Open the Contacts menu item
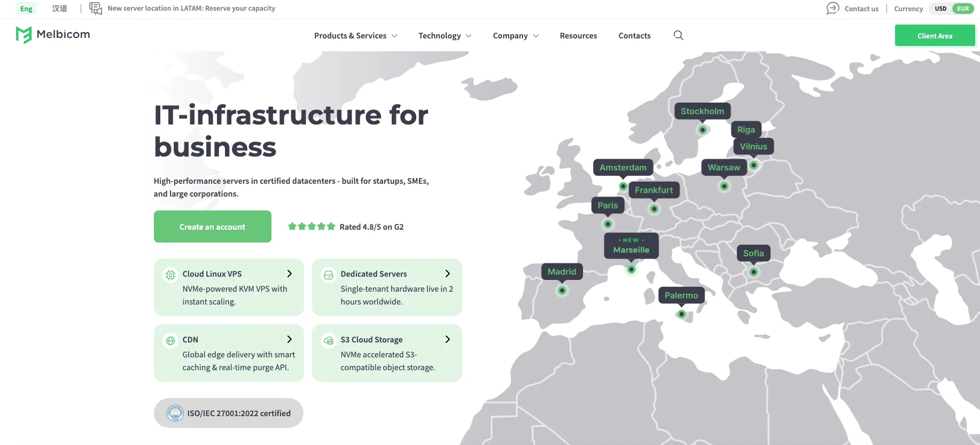 (x=634, y=36)
